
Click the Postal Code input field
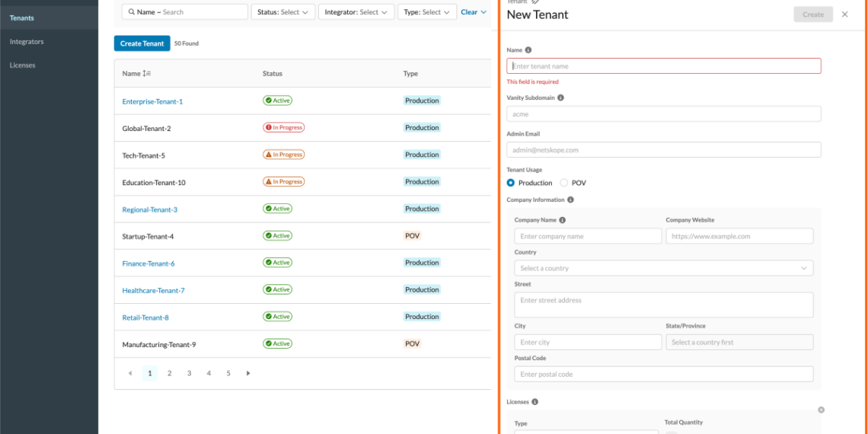(x=664, y=374)
